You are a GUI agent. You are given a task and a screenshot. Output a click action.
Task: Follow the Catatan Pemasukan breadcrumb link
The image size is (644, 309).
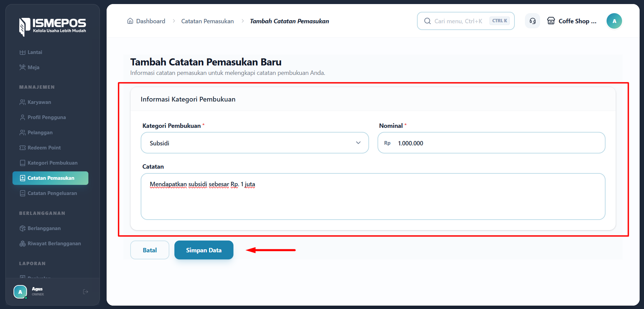tap(207, 21)
